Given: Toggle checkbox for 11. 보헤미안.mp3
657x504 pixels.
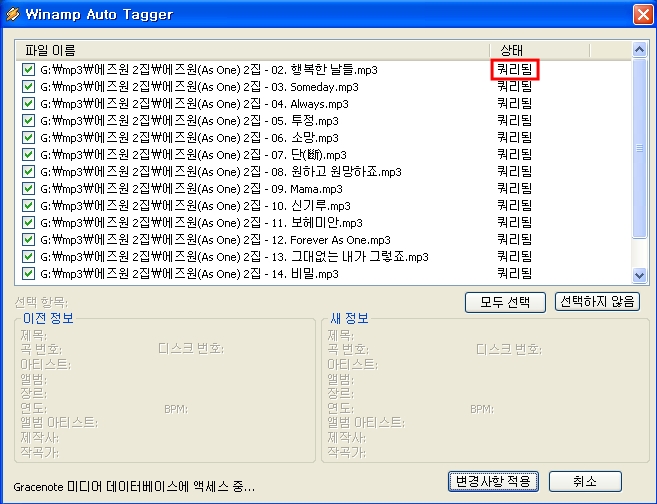Looking at the screenshot, I should [x=28, y=222].
